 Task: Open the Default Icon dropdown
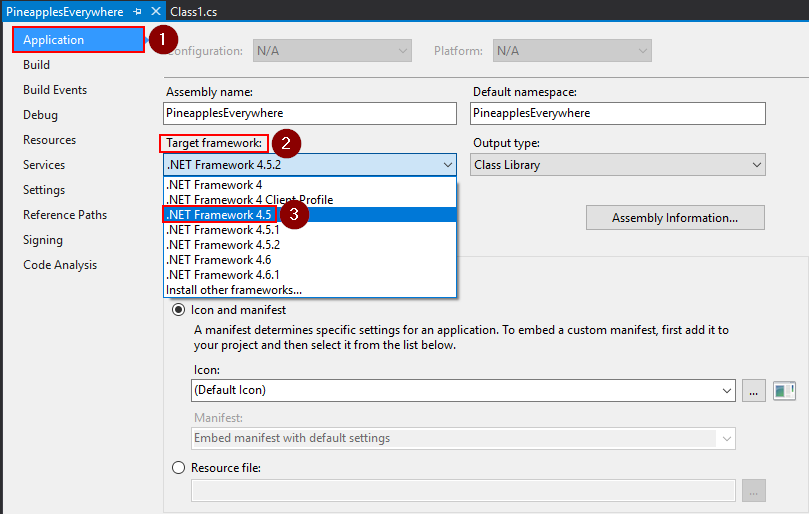tap(462, 390)
